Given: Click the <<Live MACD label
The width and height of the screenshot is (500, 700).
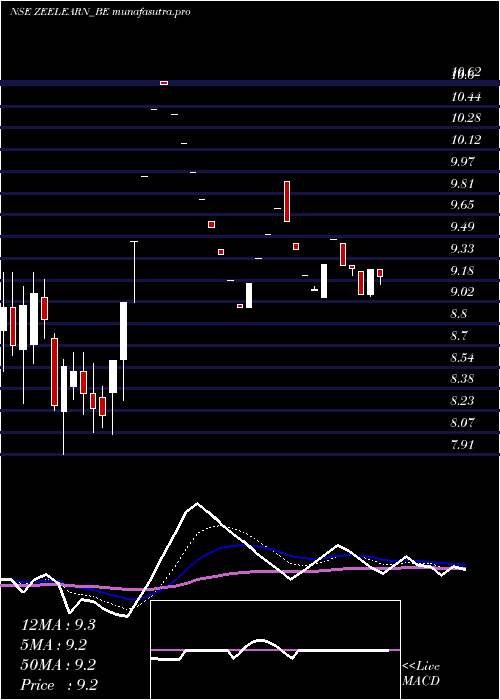Looking at the screenshot, I should point(421,674).
